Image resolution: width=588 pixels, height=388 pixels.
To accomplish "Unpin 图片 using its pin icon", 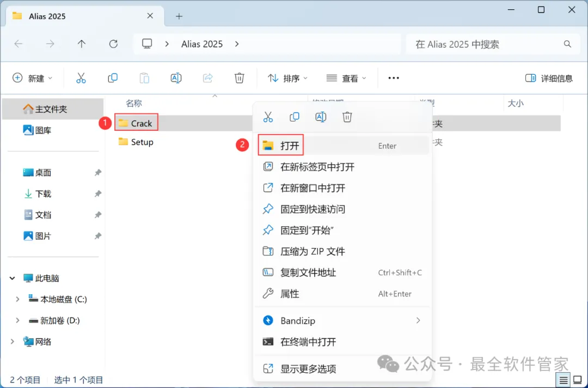I will pyautogui.click(x=97, y=236).
